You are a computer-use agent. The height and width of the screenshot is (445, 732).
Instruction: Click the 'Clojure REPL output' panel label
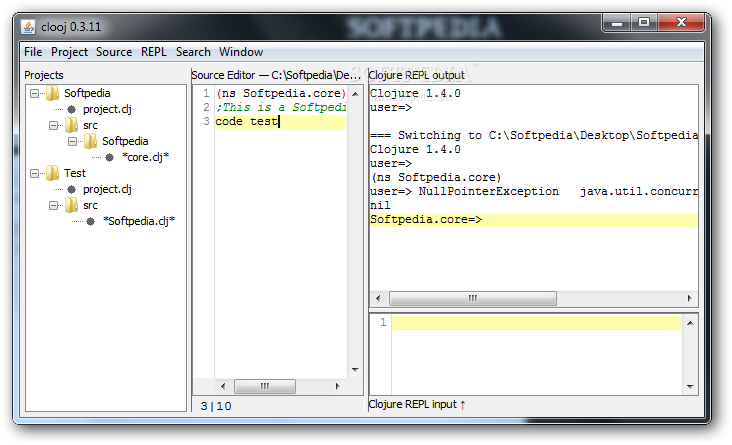[x=416, y=75]
